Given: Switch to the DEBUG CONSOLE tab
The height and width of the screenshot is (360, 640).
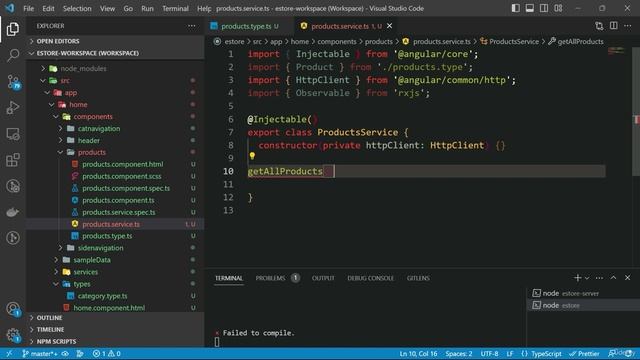Looking at the screenshot, I should click(x=370, y=278).
